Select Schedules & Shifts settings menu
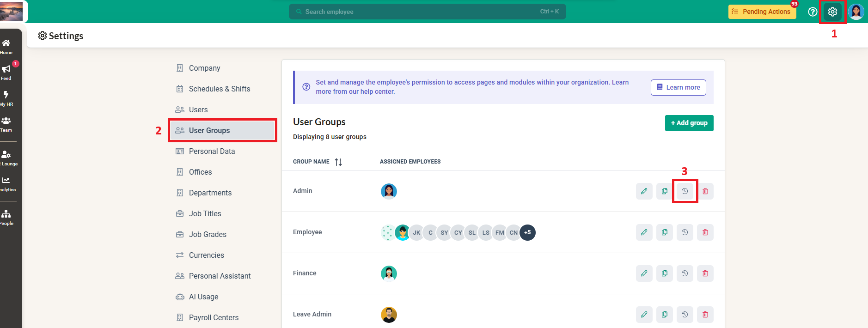 [219, 89]
